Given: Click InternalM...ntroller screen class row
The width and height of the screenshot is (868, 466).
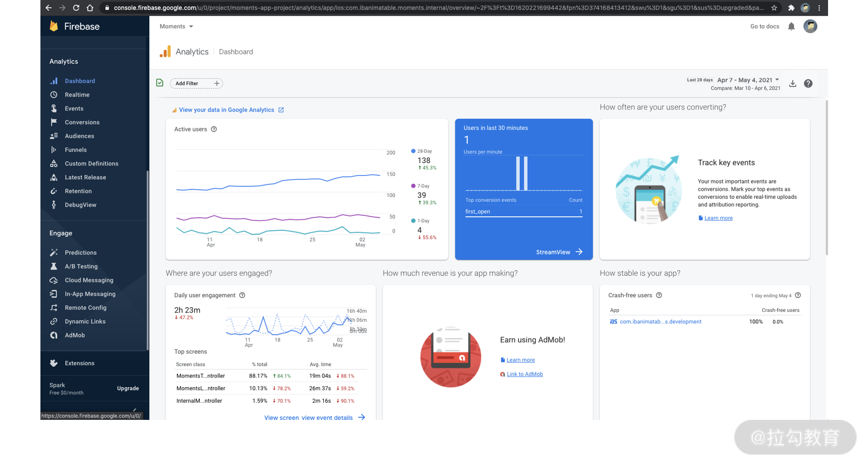Looking at the screenshot, I should click(x=271, y=401).
